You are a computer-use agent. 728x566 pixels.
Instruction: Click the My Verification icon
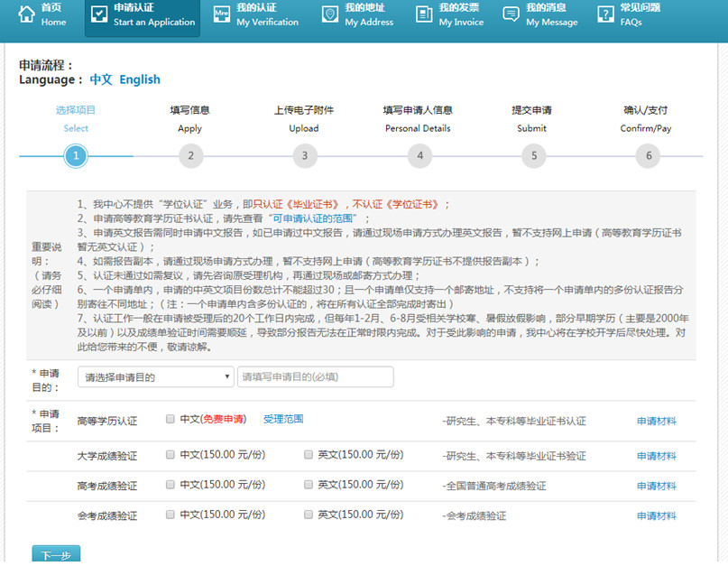[221, 14]
